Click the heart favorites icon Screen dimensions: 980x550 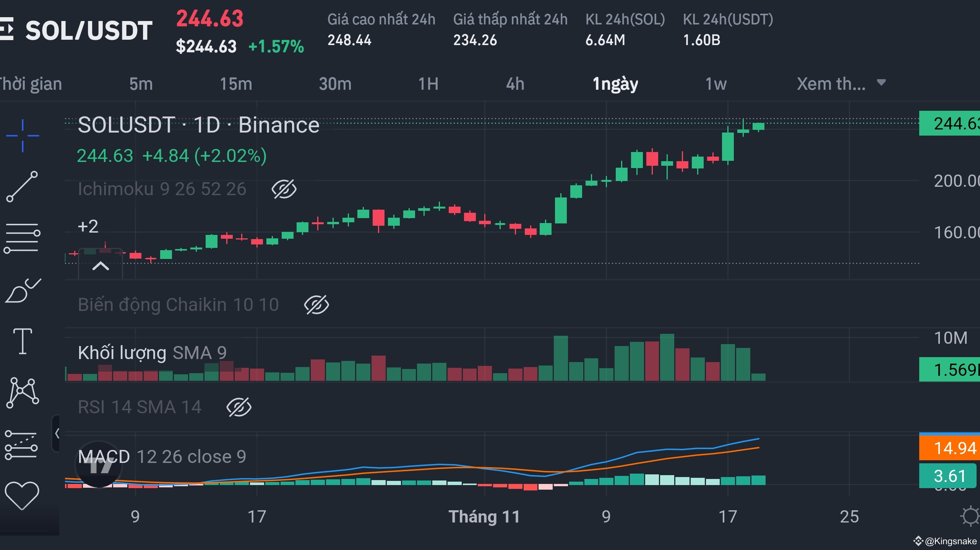click(22, 495)
